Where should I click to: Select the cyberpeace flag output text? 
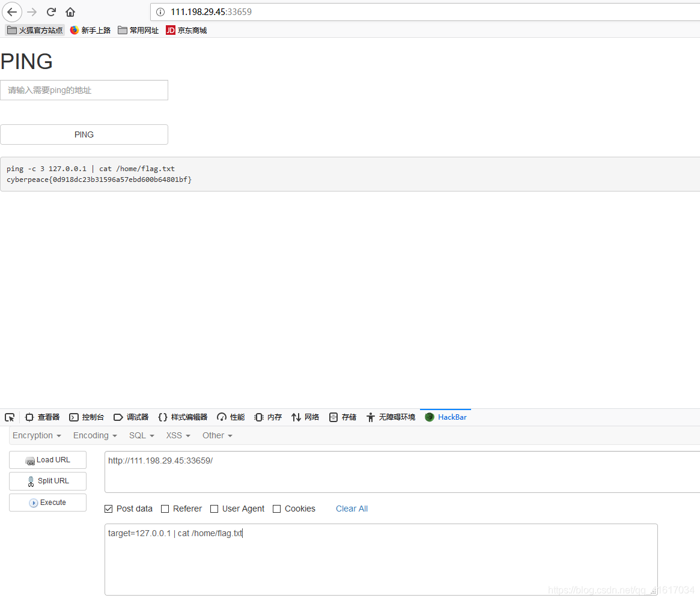[x=99, y=180]
